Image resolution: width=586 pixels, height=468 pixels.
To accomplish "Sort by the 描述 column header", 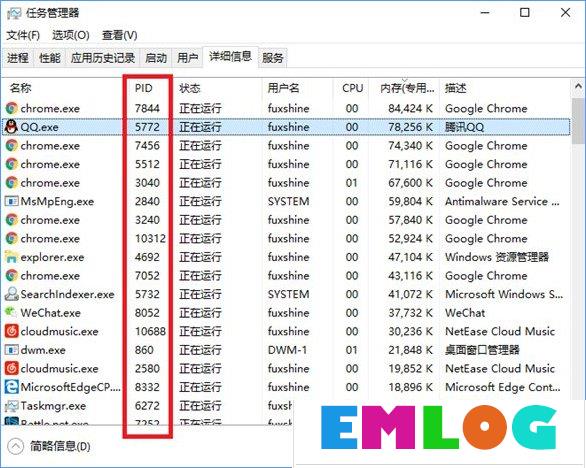I will click(456, 88).
